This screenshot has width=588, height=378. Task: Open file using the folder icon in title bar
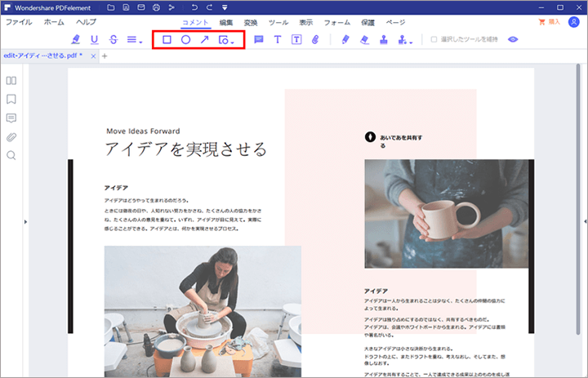(x=110, y=7)
